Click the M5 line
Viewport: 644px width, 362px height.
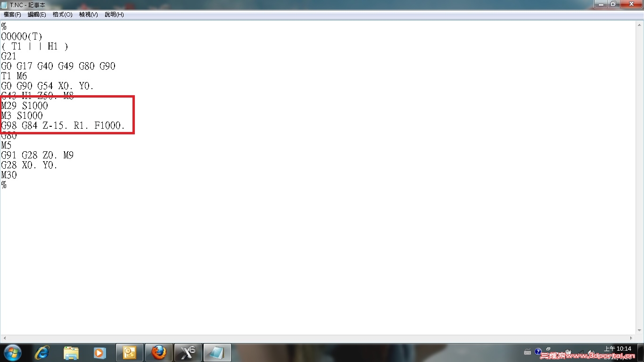(7, 145)
